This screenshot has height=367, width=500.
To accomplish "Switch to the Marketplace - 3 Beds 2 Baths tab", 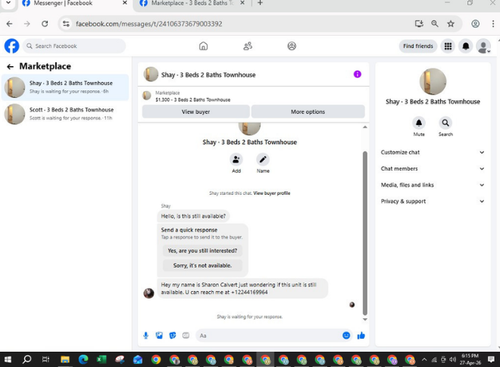I will point(192,3).
